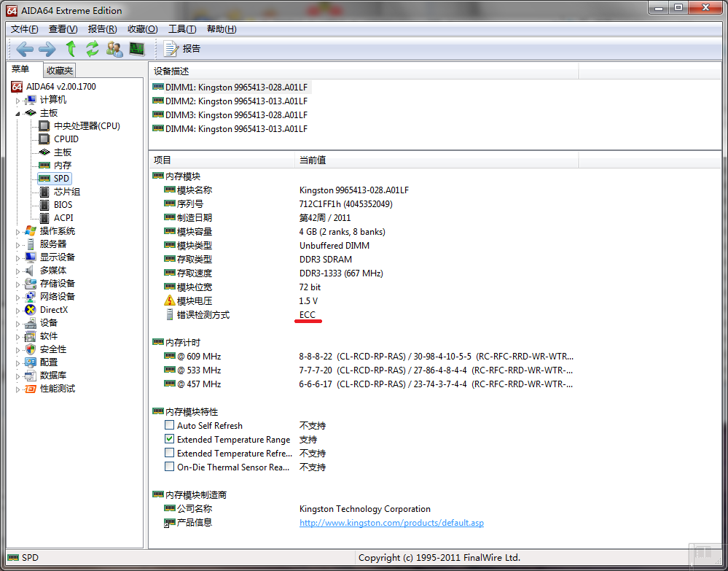Screen dimensions: 728x571
Task: Collapse the 主板 motherboard node arrow
Action: [18, 113]
